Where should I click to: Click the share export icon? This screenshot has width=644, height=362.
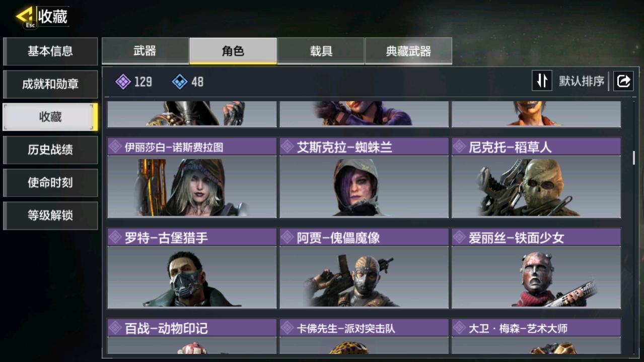click(x=623, y=81)
